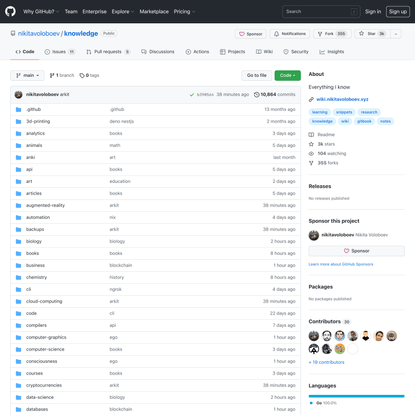The image size is (415, 415).
Task: Fork the knowledge repository
Action: 332,34
